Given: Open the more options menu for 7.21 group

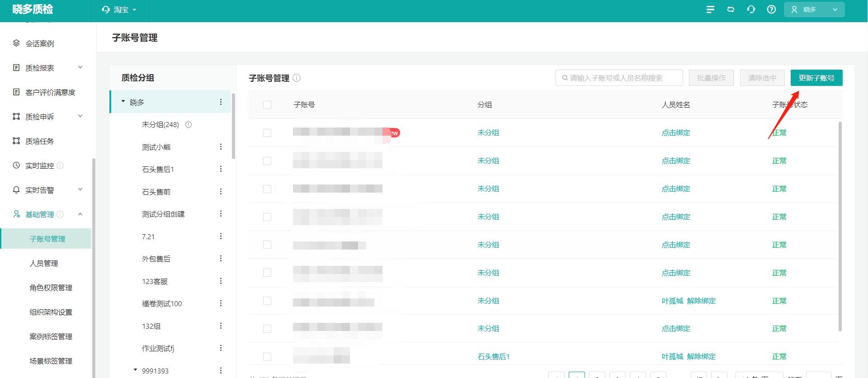Looking at the screenshot, I should click(221, 236).
